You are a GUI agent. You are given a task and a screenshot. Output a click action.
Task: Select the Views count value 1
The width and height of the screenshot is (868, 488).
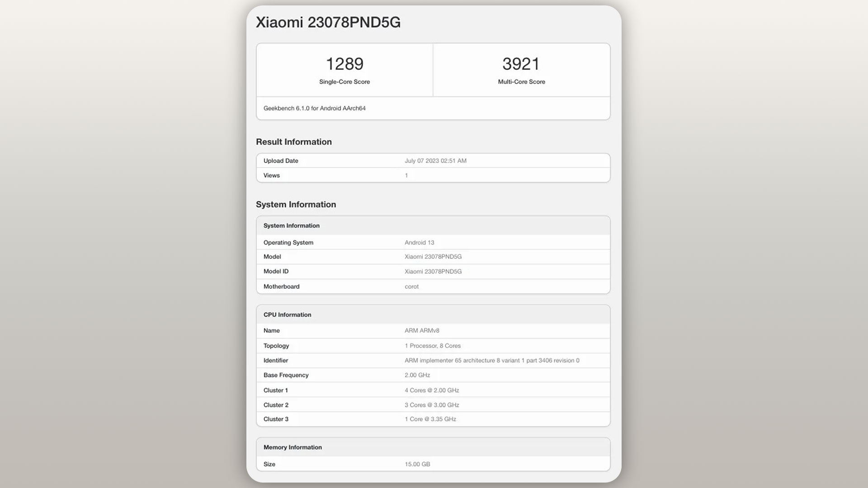pyautogui.click(x=406, y=175)
